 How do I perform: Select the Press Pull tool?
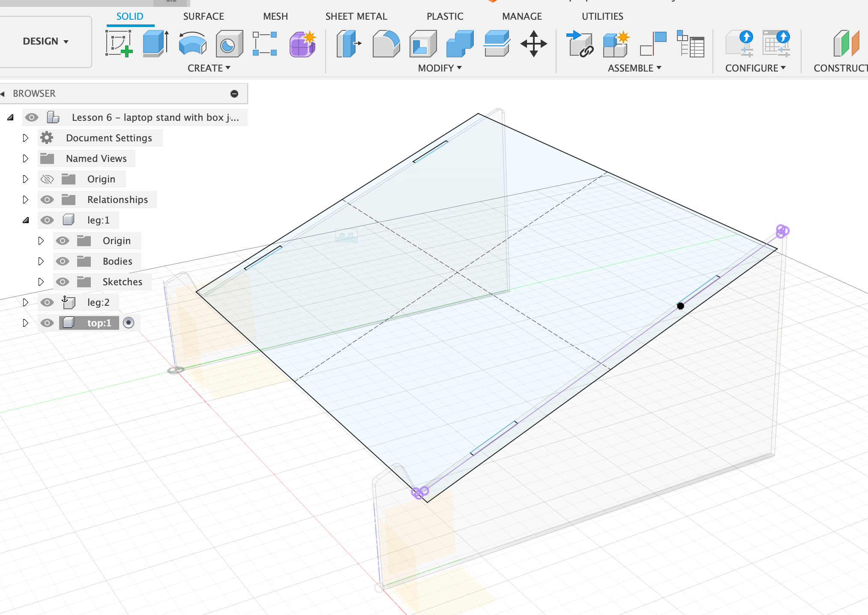point(349,43)
